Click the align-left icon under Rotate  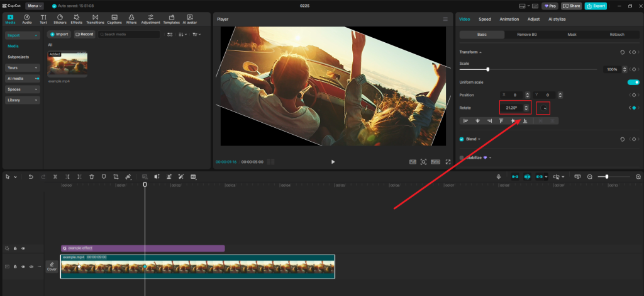pyautogui.click(x=466, y=121)
